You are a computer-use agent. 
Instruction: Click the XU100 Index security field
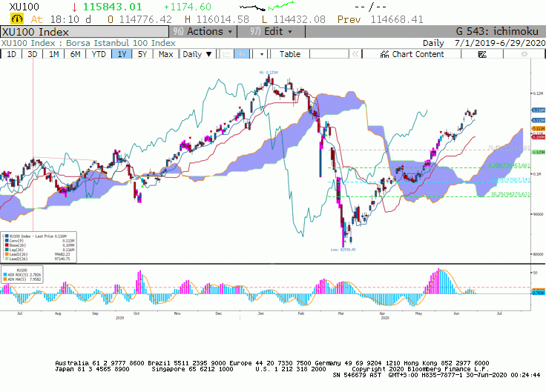pyautogui.click(x=85, y=32)
